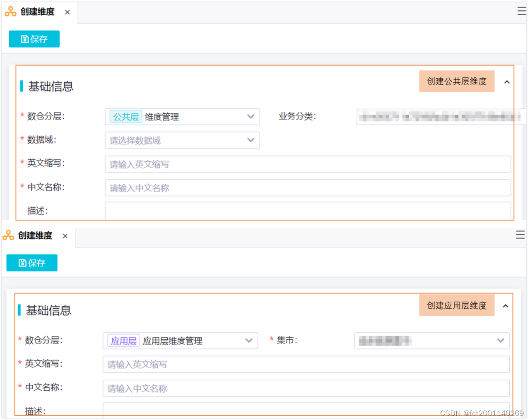This screenshot has height=420, width=530.
Task: Open the 集市 dropdown
Action: pos(432,341)
